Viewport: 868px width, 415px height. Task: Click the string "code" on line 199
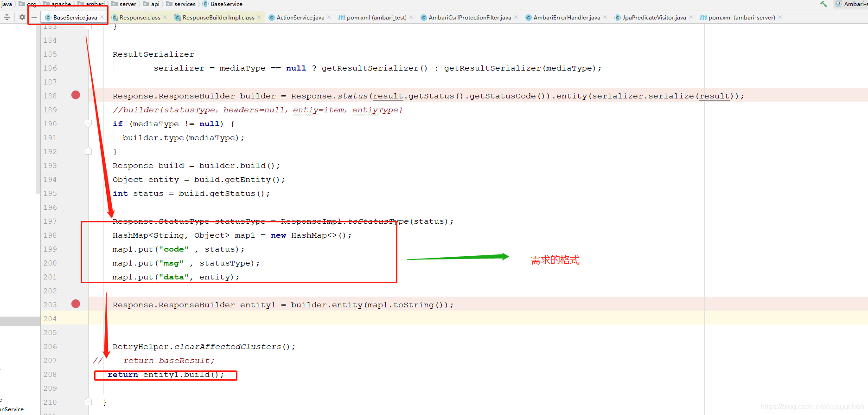174,249
